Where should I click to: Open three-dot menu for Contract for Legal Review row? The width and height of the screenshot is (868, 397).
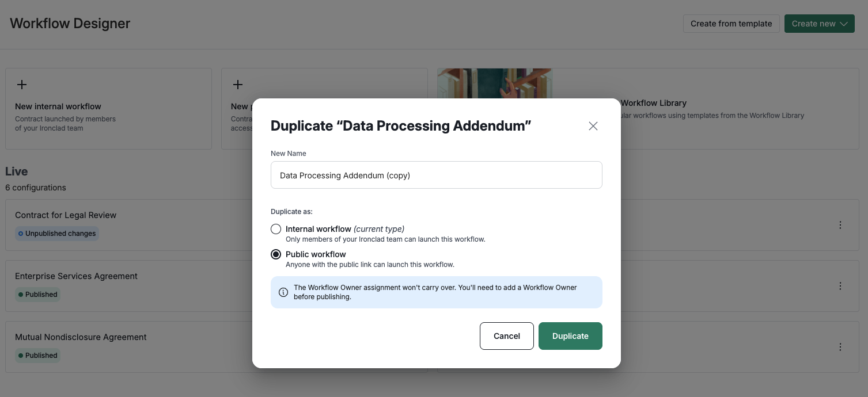(x=840, y=225)
